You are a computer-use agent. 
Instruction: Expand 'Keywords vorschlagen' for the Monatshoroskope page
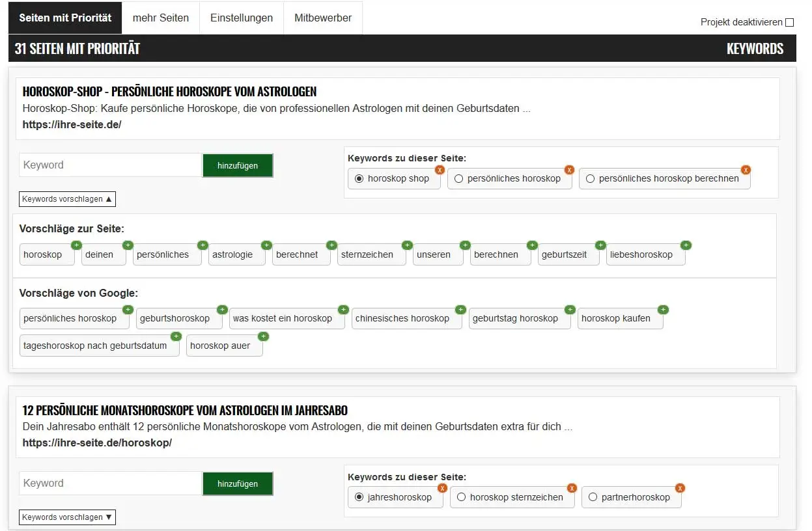coord(67,517)
